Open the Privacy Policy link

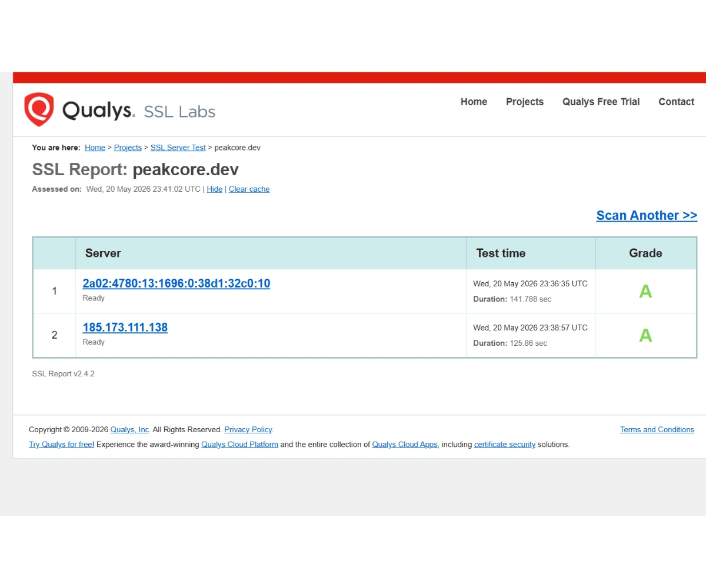[248, 430]
